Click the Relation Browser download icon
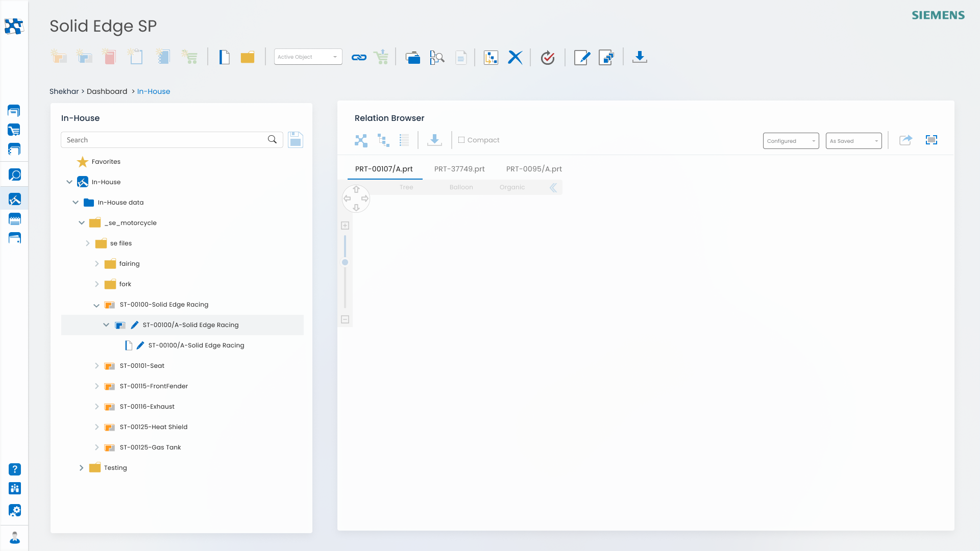The width and height of the screenshot is (980, 551). point(434,140)
